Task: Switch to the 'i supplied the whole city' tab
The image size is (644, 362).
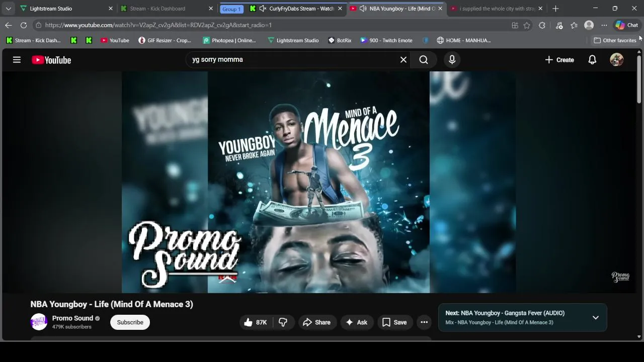Action: coord(497,9)
